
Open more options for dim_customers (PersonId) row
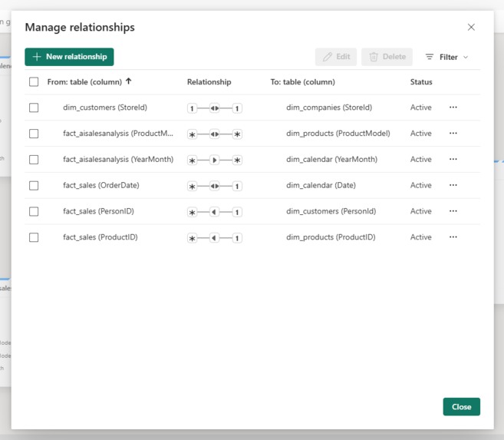tap(453, 211)
